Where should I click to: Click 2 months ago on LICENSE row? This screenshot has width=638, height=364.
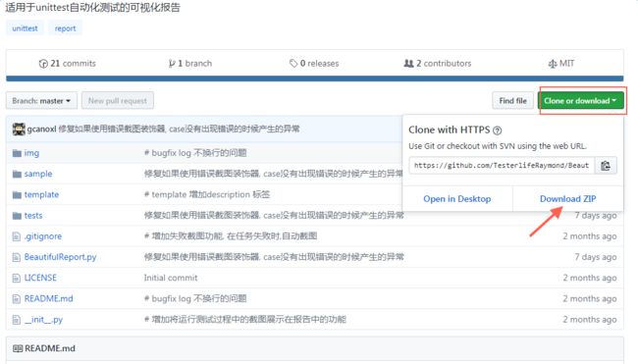click(x=590, y=278)
